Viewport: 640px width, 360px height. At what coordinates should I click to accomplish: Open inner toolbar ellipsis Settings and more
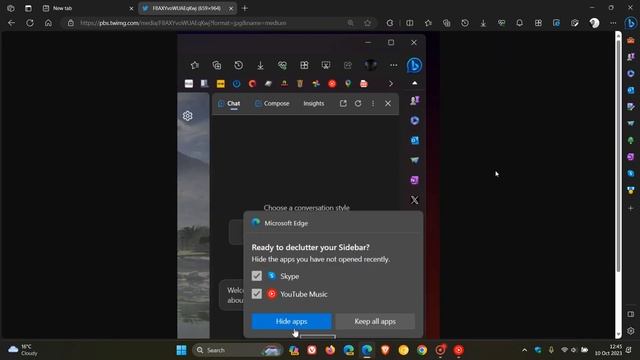point(393,65)
